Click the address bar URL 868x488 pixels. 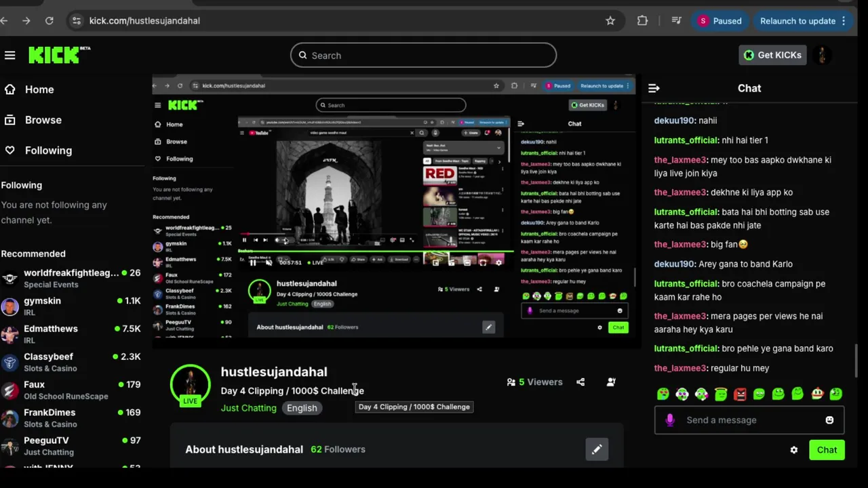pyautogui.click(x=144, y=21)
